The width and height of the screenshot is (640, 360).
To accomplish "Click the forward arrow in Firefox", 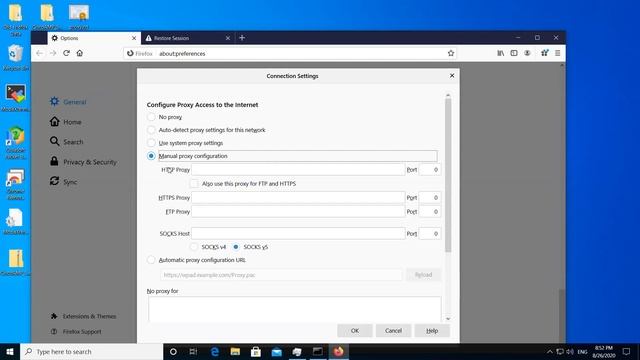I will pyautogui.click(x=53, y=53).
